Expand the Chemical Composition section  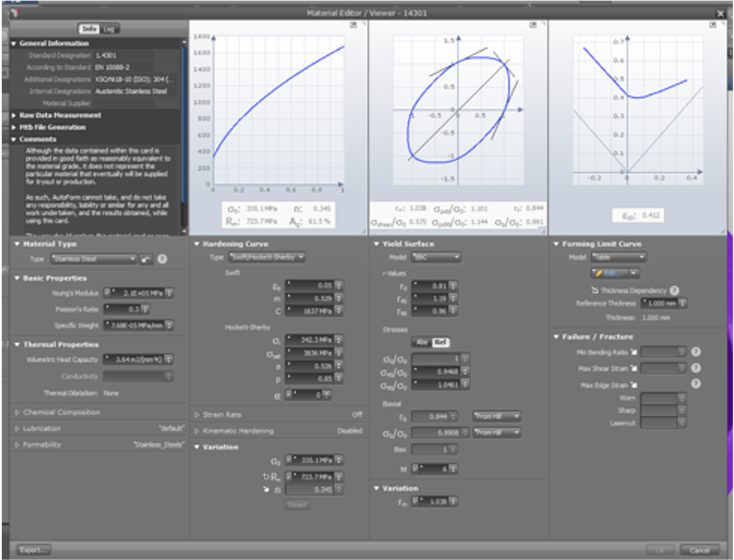[17, 412]
